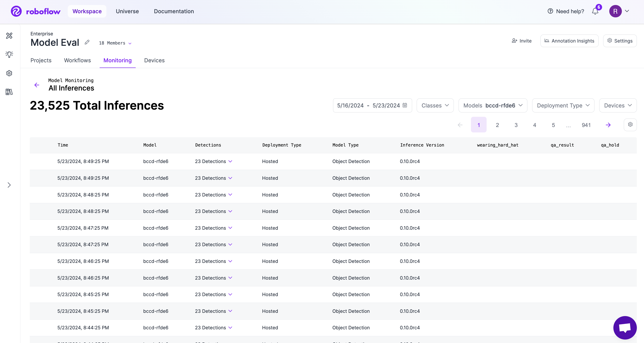Open the notifications bell
Viewport: 644px width, 343px height.
(595, 11)
